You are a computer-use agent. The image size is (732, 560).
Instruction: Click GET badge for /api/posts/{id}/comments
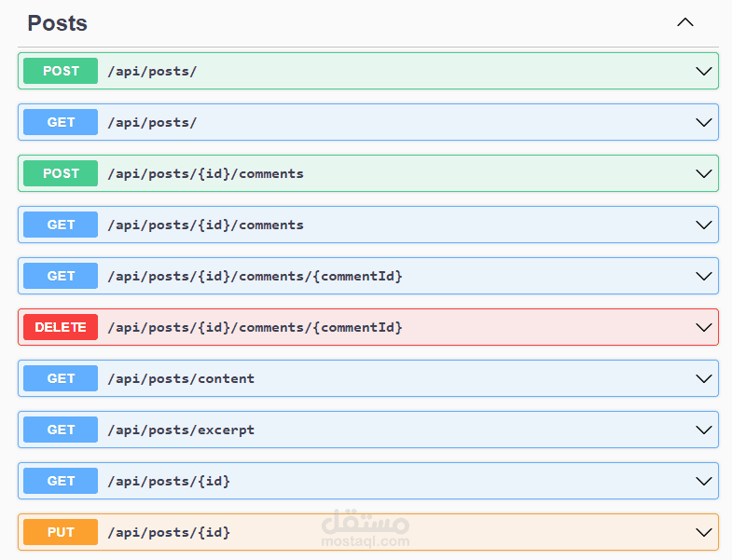click(x=61, y=225)
